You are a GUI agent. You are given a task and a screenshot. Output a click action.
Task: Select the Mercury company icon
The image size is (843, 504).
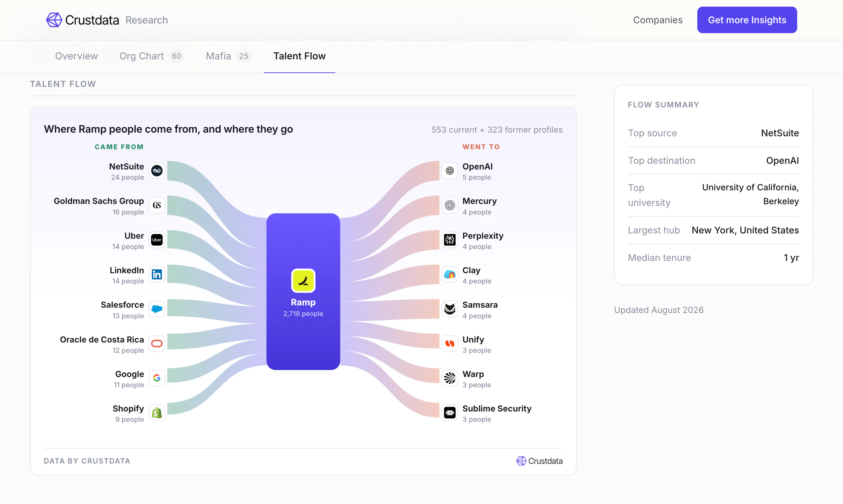[x=450, y=205]
